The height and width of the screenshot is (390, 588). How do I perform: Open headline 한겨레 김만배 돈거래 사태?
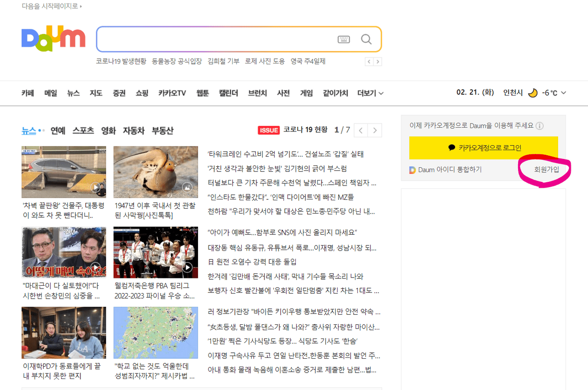(x=285, y=277)
